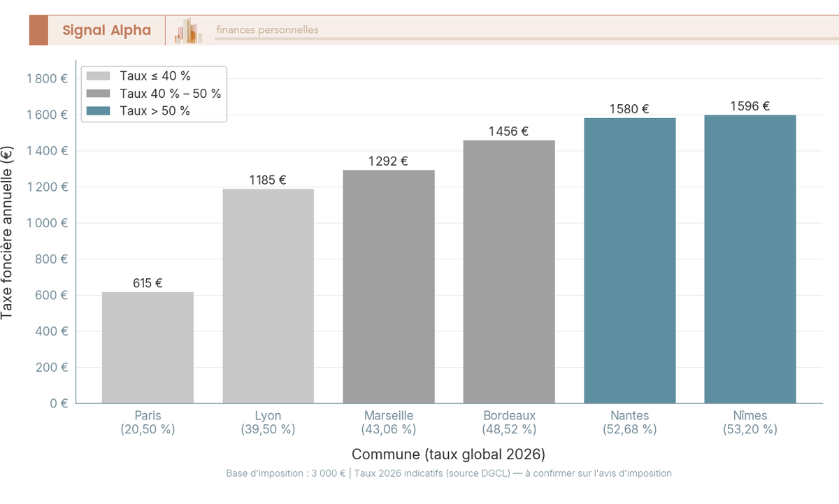Click the 'Taux > 50 %' legend label
The height and width of the screenshot is (504, 839).
[155, 111]
